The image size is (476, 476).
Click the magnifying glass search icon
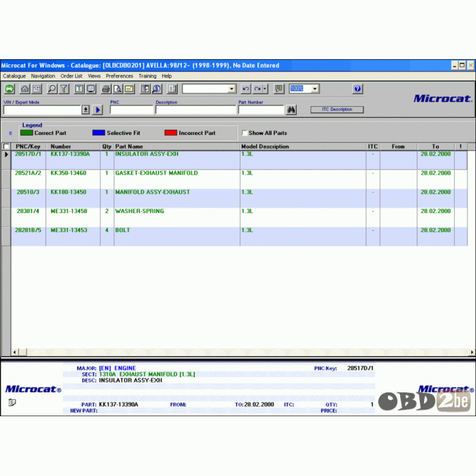52,89
